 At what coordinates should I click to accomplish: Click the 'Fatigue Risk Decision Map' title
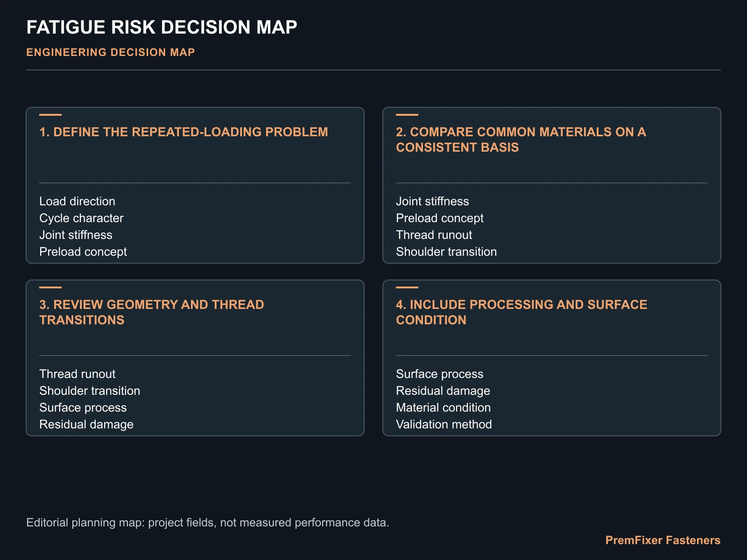pos(162,28)
